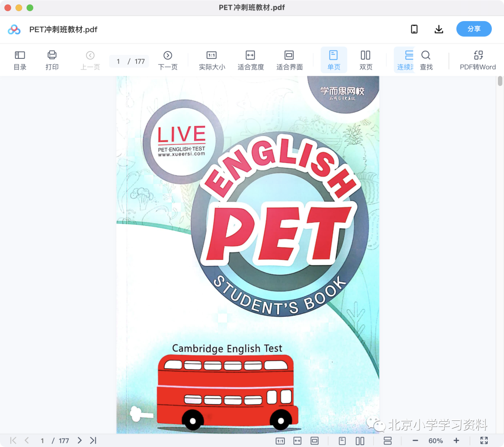The image size is (504, 447).
Task: Click the PDF cover page thumbnail
Action: (248, 255)
